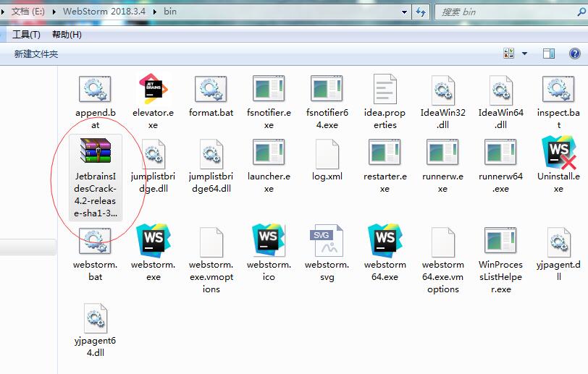
Task: Select the webstorm.bat file icon
Action: 95,242
